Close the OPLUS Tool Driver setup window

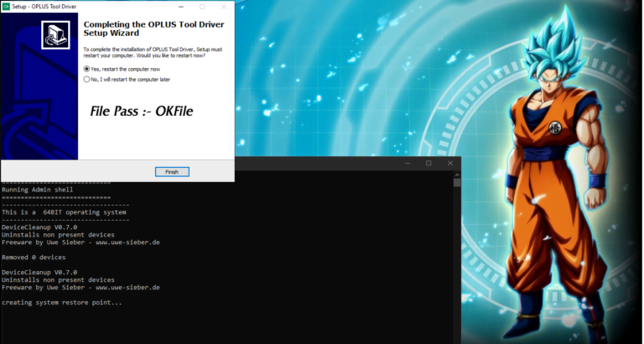(x=223, y=7)
